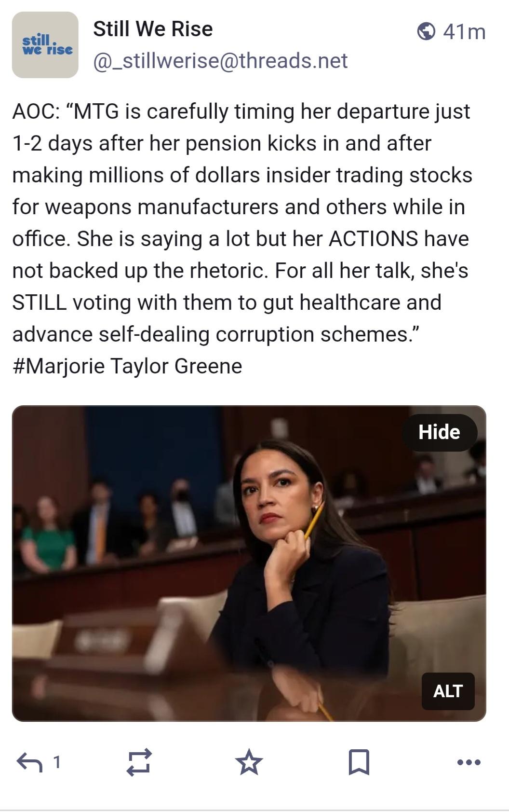509x812 pixels.
Task: Favorite the post with the star icon
Action: [x=249, y=762]
